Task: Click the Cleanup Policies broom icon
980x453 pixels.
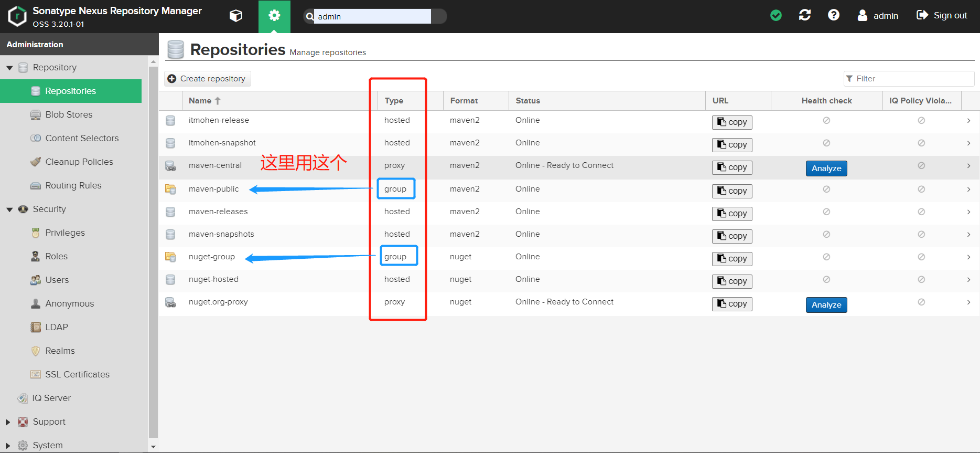Action: pyautogui.click(x=36, y=162)
